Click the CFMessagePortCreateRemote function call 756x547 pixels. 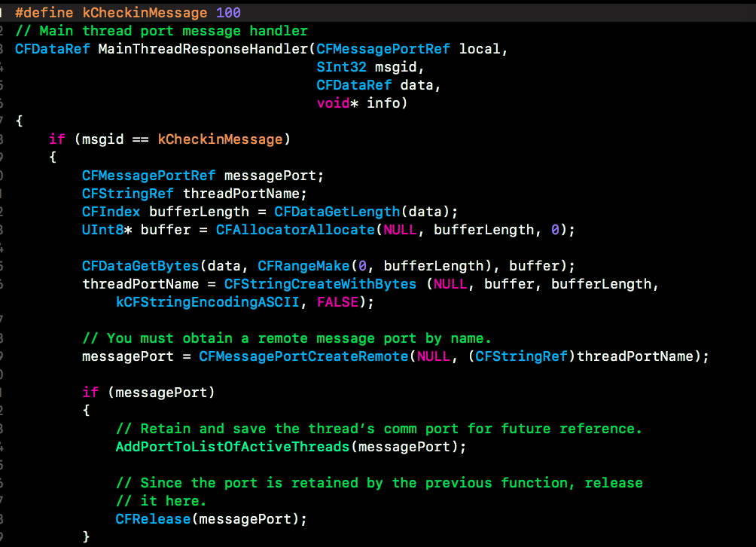303,356
